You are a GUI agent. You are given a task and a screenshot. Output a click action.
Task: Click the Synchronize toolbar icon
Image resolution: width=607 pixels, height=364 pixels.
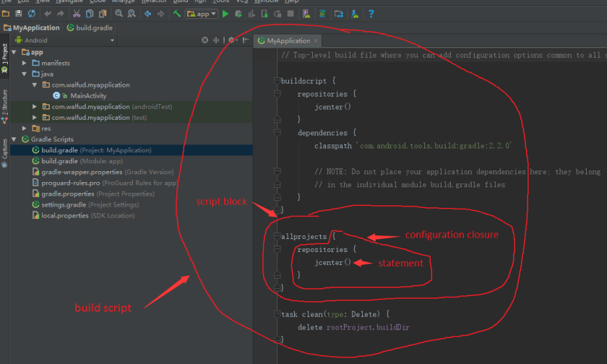click(31, 14)
